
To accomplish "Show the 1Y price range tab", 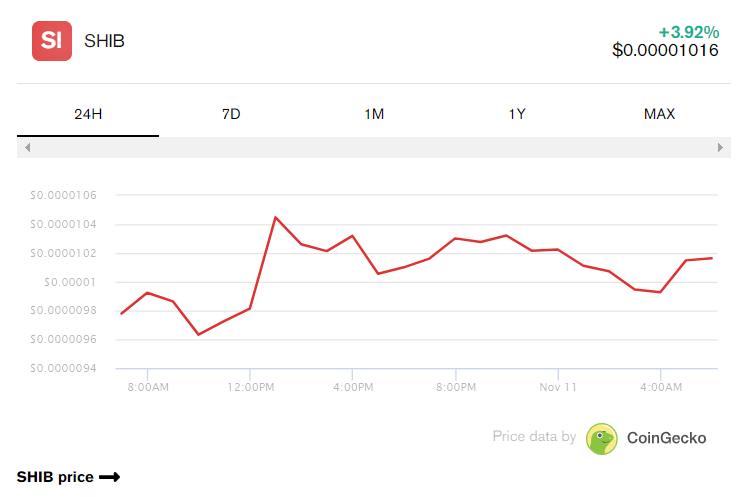I will 517,114.
